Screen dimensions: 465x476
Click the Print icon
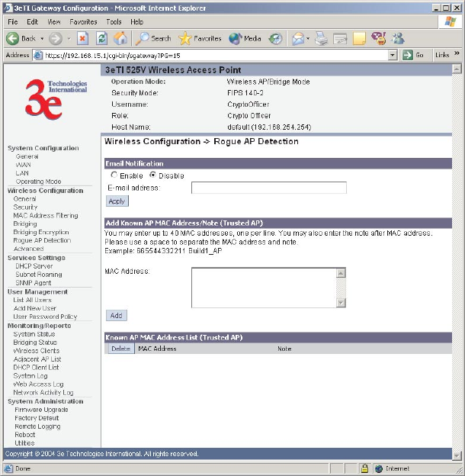click(x=321, y=39)
